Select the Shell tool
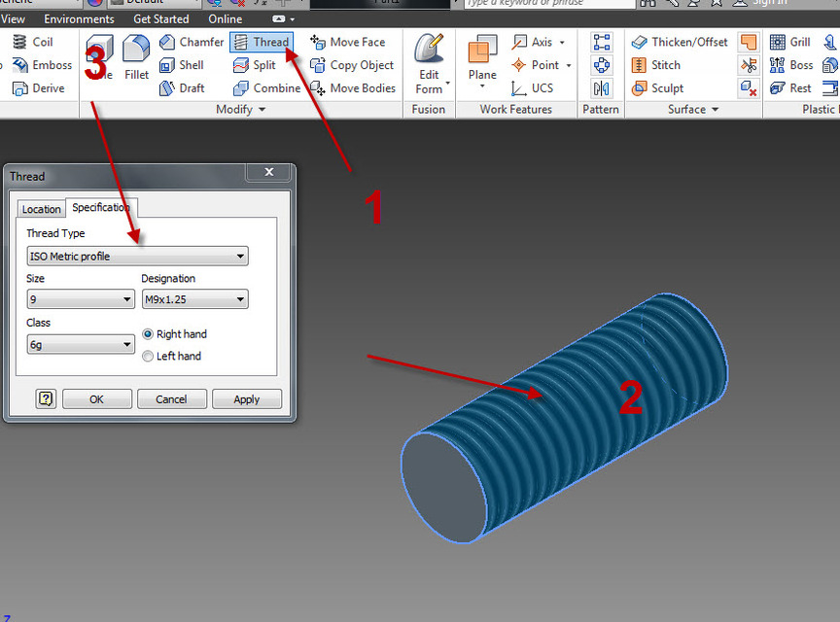 click(x=185, y=65)
